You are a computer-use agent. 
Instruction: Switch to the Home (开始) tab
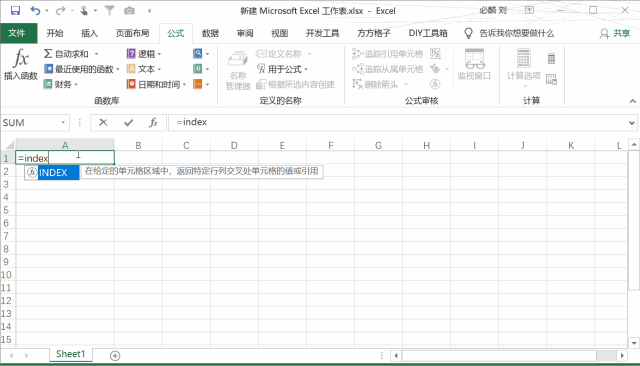55,33
